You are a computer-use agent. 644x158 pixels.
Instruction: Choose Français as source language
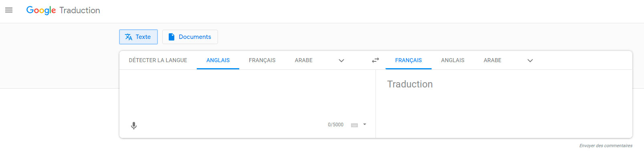click(262, 60)
